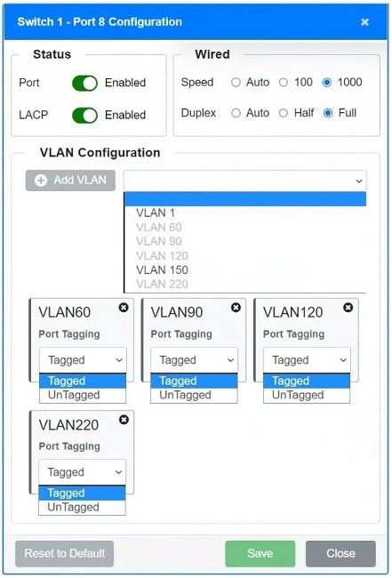Expand the VLAN selection dropdown chevron
The width and height of the screenshot is (392, 578).
point(358,181)
